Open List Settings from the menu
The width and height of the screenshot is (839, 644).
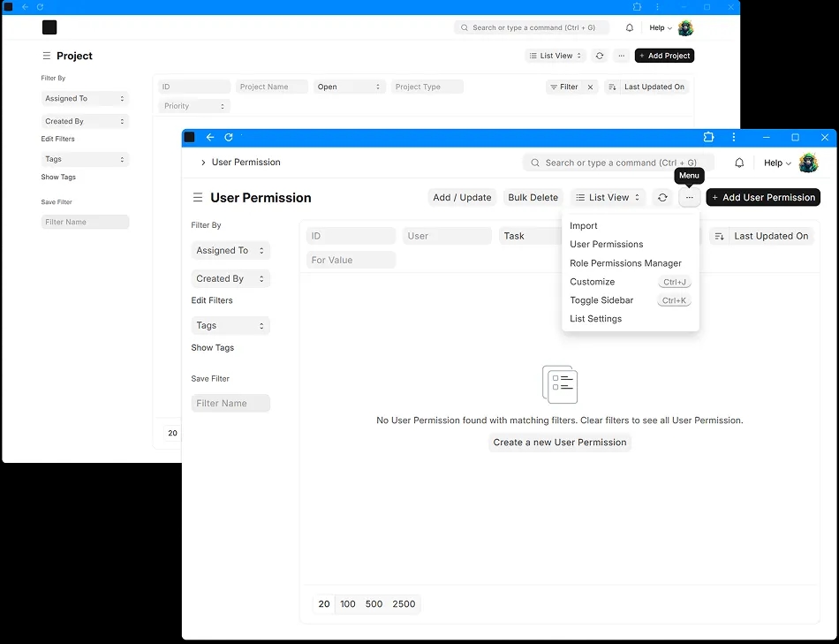pyautogui.click(x=631, y=319)
